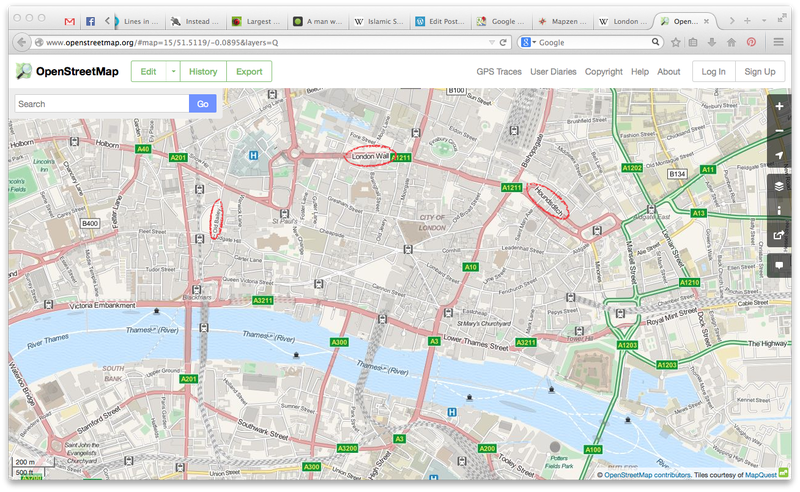Open the Export panel

(x=249, y=71)
